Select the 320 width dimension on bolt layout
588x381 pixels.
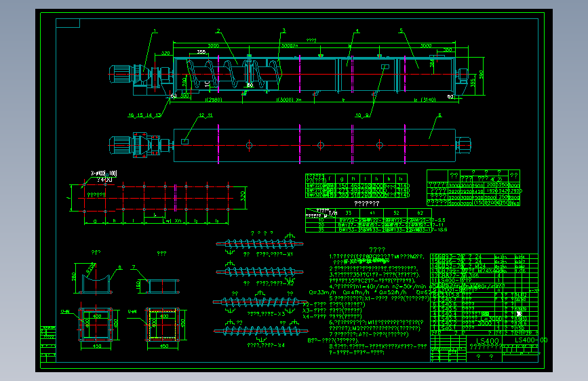[243, 196]
